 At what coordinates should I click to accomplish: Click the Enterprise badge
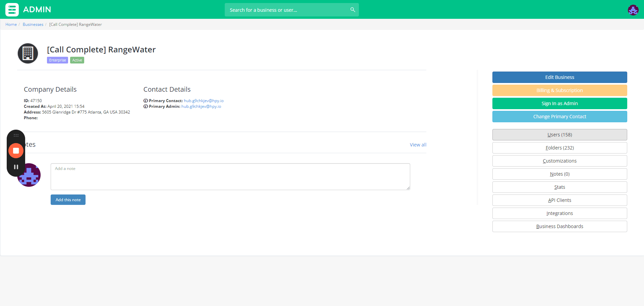pos(57,60)
